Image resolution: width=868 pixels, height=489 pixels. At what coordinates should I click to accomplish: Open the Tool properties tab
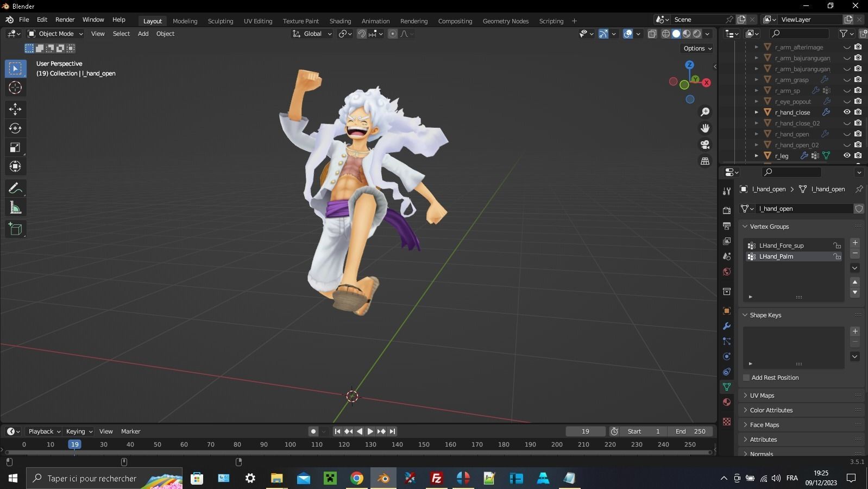(x=727, y=191)
